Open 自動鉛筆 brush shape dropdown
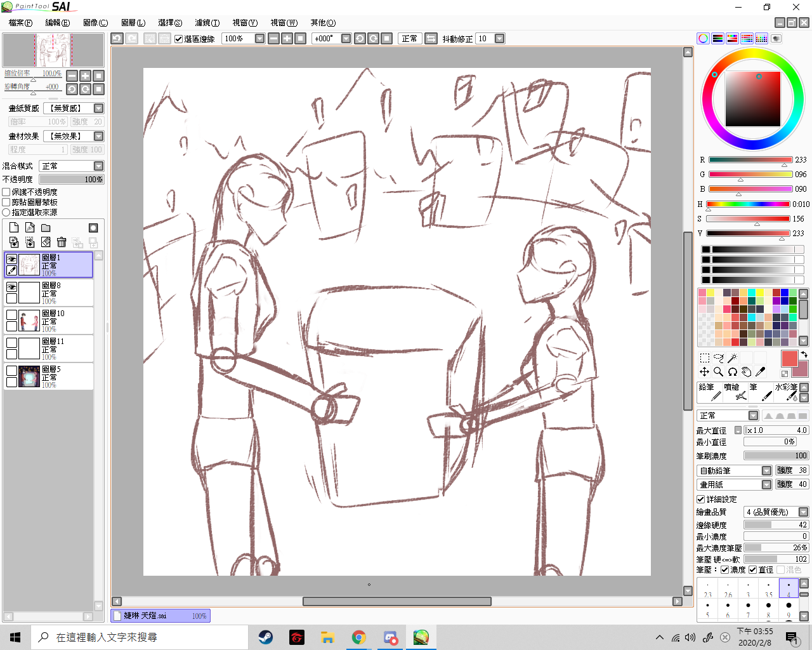This screenshot has height=650, width=812. click(x=735, y=470)
